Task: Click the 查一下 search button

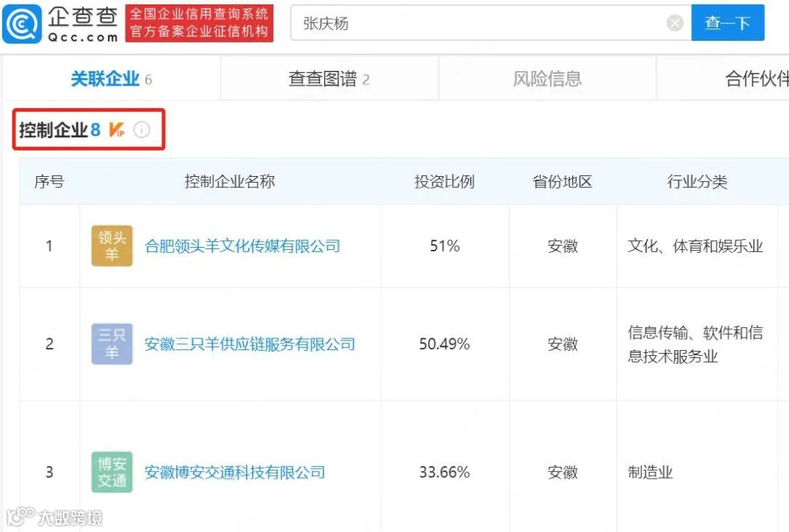Action: (x=728, y=23)
